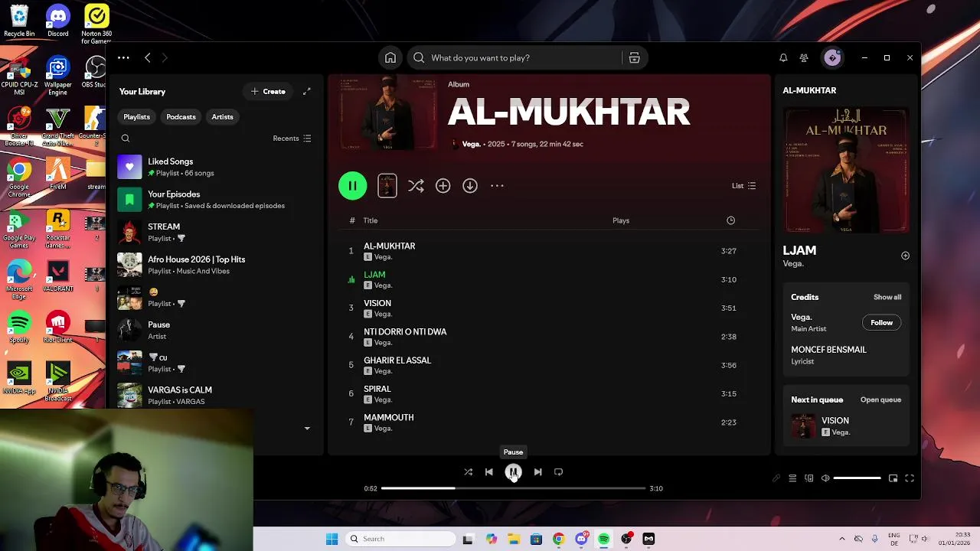Show lyrics with the microphone icon
The width and height of the screenshot is (980, 551).
tap(776, 478)
